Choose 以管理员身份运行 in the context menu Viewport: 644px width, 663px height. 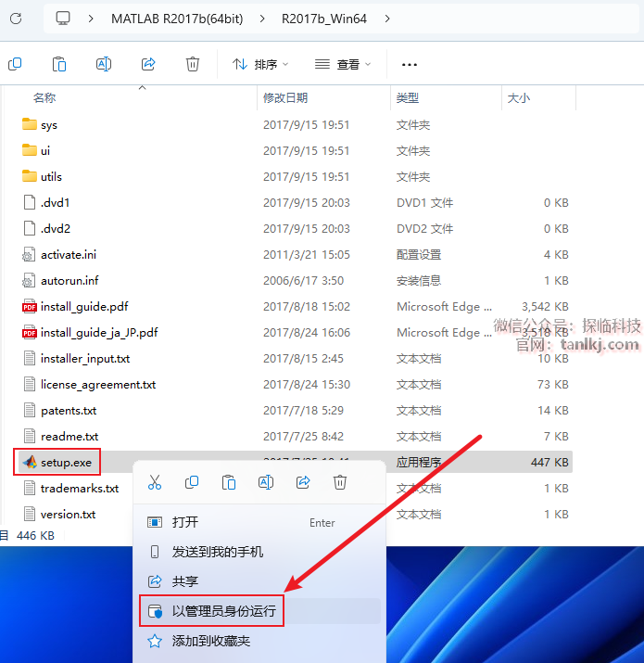(x=259, y=611)
